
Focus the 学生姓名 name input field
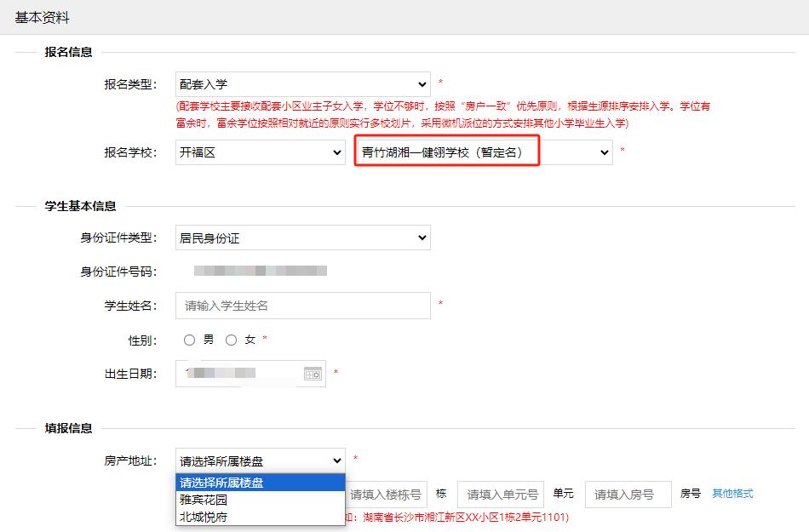[302, 306]
